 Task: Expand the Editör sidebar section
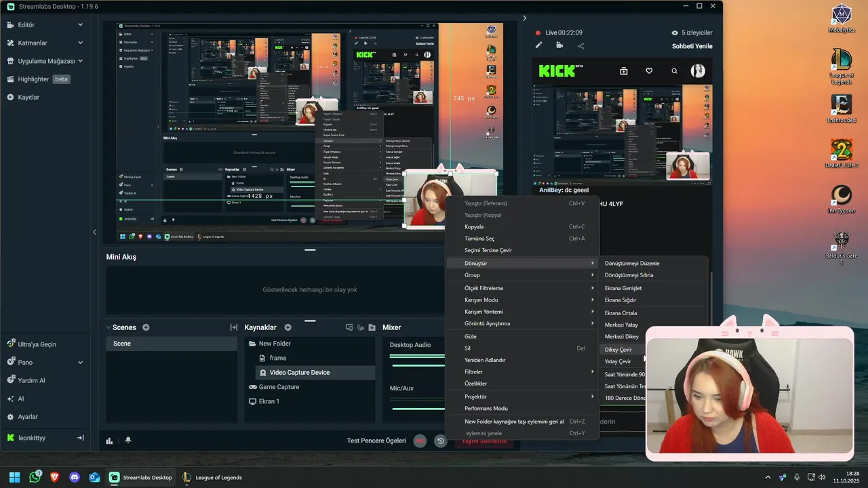click(x=80, y=25)
